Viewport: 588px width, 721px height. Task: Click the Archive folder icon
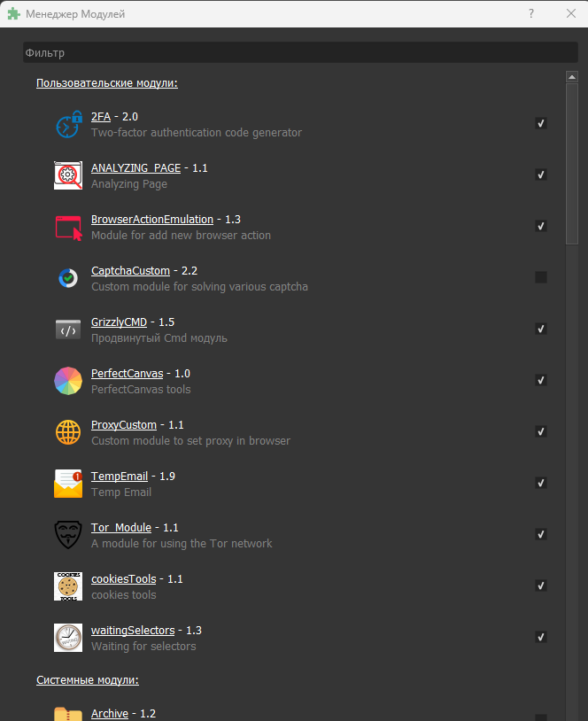68,714
